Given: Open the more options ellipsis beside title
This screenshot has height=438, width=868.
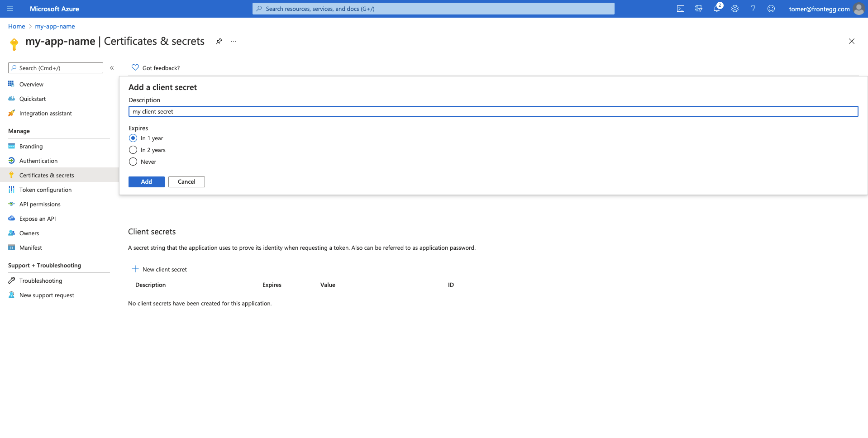Looking at the screenshot, I should (234, 41).
